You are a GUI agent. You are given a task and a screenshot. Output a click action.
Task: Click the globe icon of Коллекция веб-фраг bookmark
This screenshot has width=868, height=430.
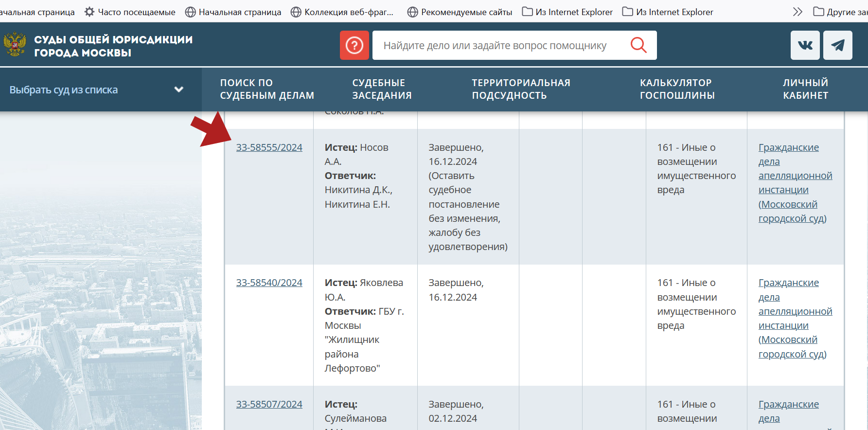pyautogui.click(x=296, y=12)
